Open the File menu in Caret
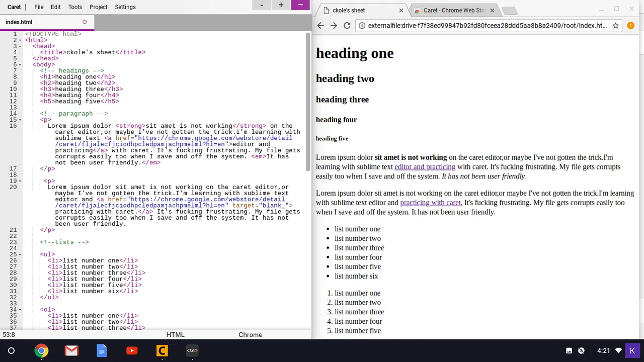 (39, 7)
